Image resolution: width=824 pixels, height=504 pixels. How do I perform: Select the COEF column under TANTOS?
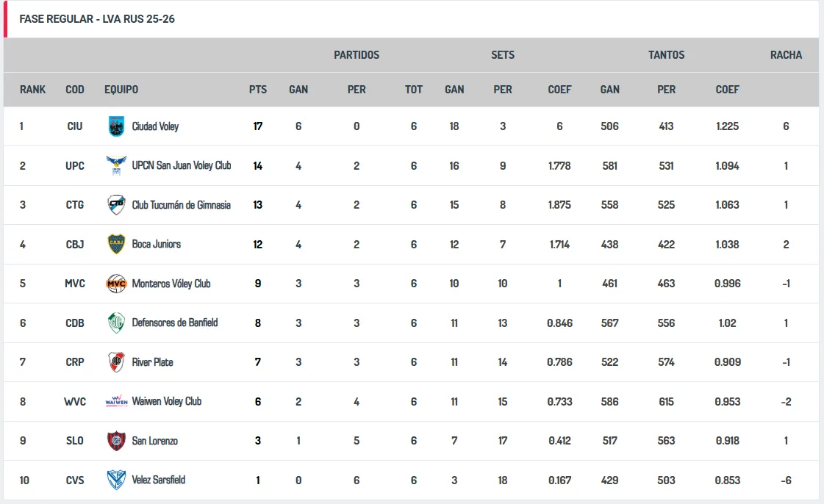pyautogui.click(x=727, y=89)
